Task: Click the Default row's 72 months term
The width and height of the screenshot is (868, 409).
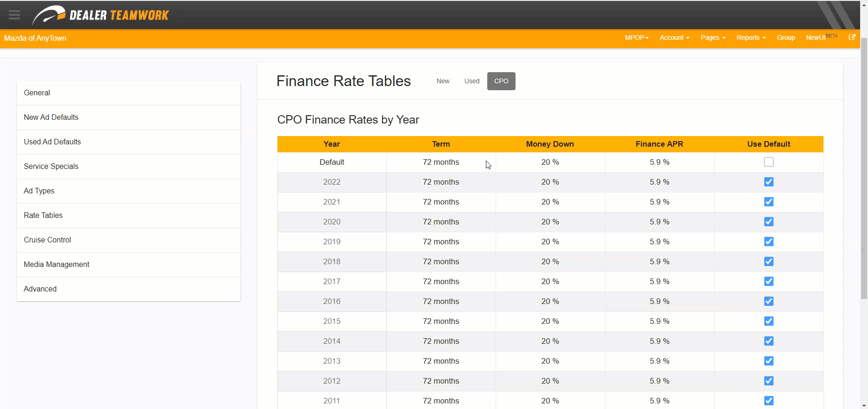Action: 440,162
